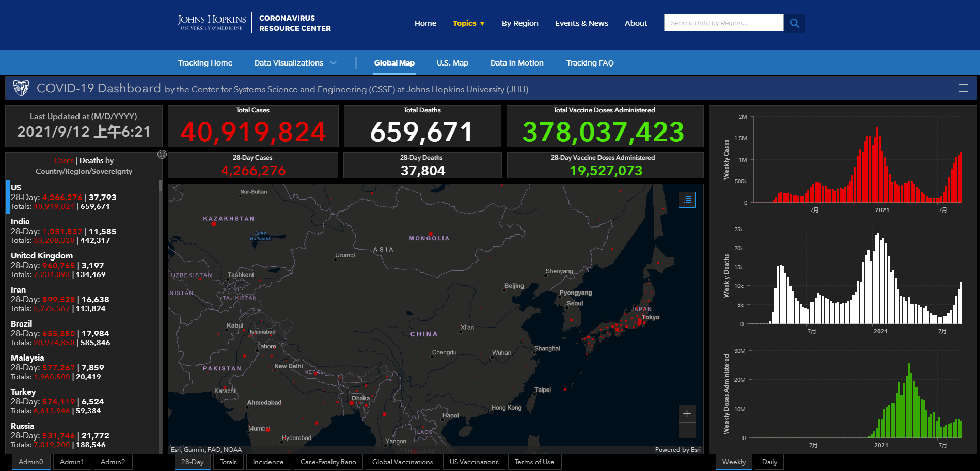
Task: Click 28-Day Vaccine Doses 19,527,073
Action: 606,171
